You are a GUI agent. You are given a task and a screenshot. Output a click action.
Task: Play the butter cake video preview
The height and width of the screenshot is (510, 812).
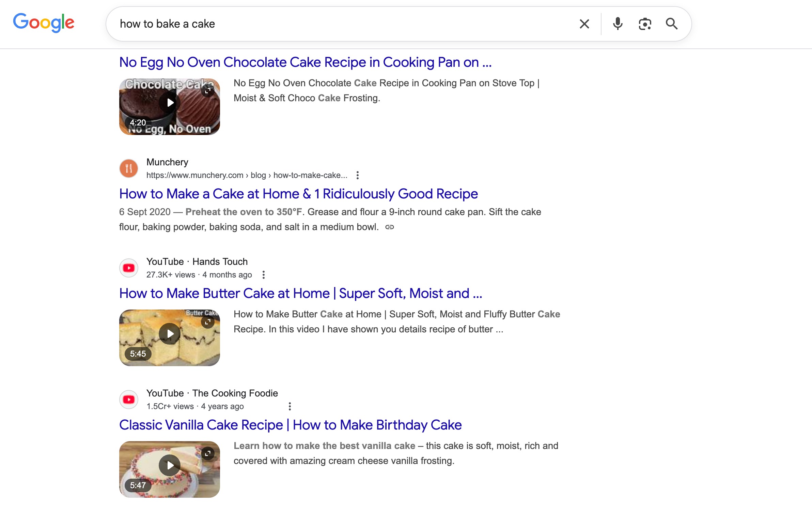click(169, 333)
